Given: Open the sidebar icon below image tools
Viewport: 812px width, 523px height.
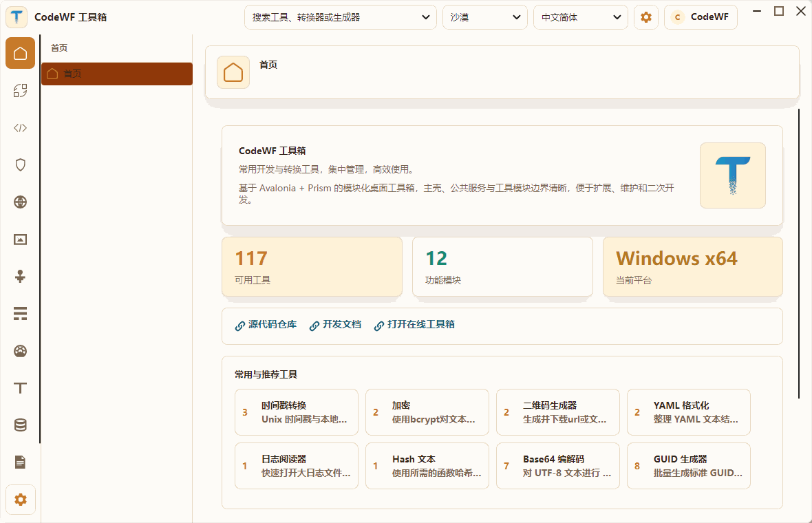Looking at the screenshot, I should coord(20,276).
